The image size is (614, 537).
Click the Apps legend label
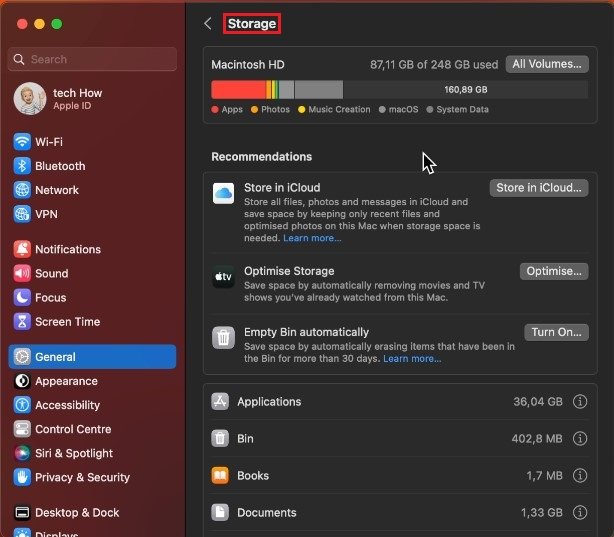[x=232, y=110]
